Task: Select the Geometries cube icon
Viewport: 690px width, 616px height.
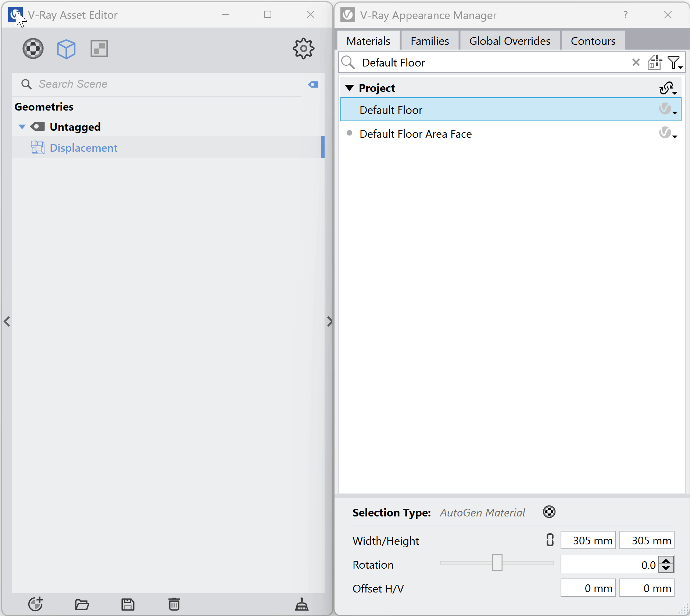Action: [66, 48]
